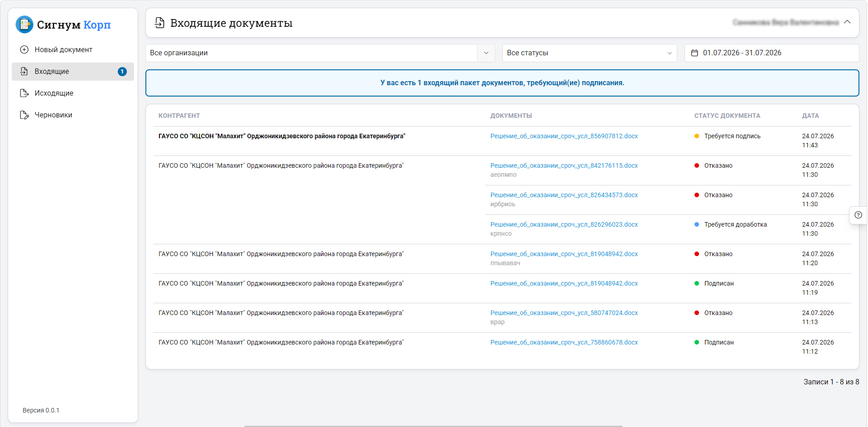This screenshot has width=868, height=427.
Task: Click the comment ирбриоь under document
Action: 503,204
